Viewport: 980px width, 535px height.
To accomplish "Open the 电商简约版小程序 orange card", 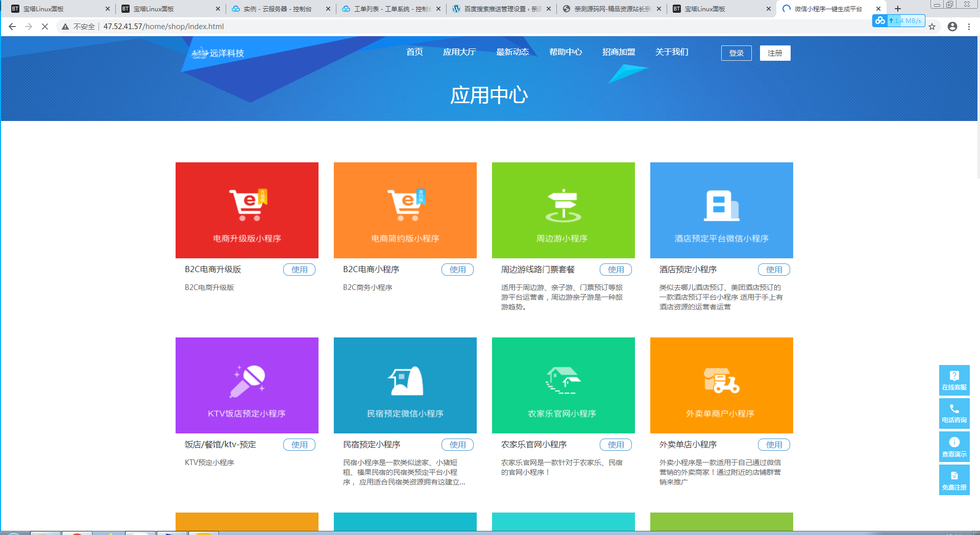I will point(405,210).
